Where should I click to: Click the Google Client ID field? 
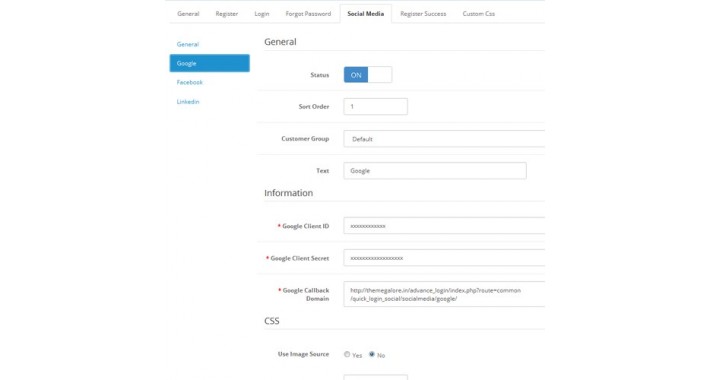444,226
